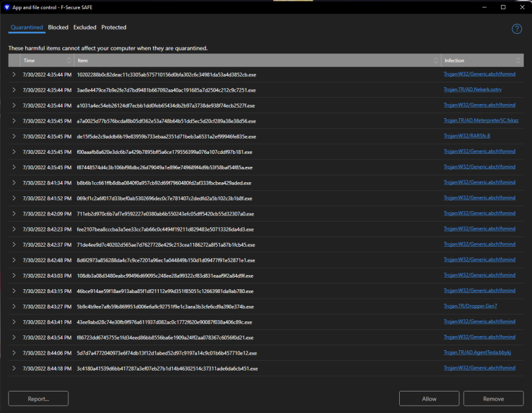This screenshot has height=413, width=532.
Task: Select file name fee2107bea8cccba3a5ee33cc...exe
Action: pyautogui.click(x=165, y=230)
